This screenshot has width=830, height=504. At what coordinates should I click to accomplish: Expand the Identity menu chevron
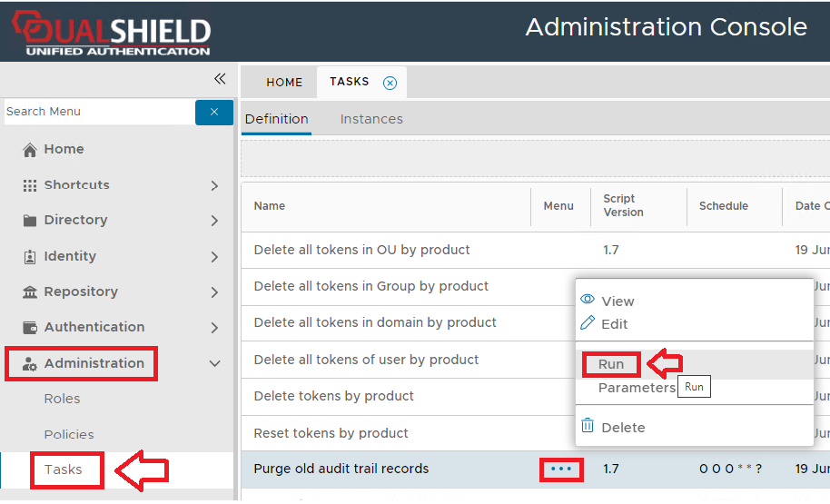pos(214,257)
